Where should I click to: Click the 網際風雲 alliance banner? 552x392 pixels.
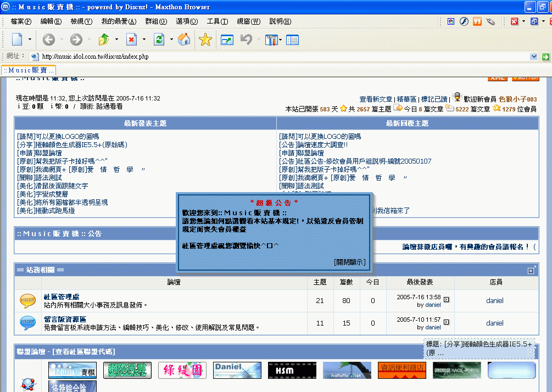tap(127, 370)
